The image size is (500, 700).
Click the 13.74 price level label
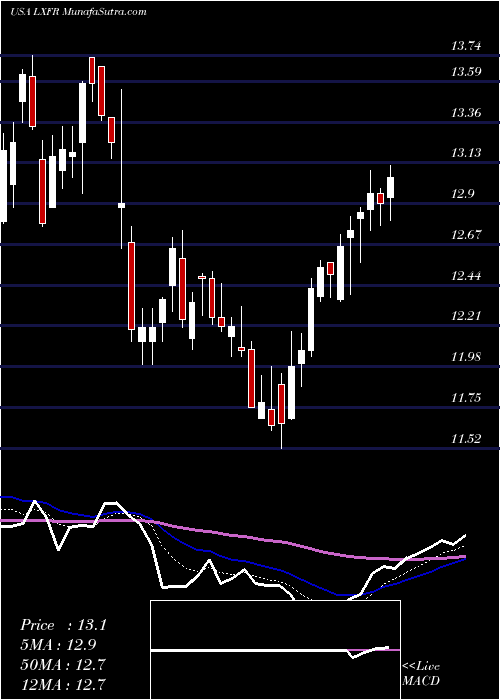(x=467, y=46)
